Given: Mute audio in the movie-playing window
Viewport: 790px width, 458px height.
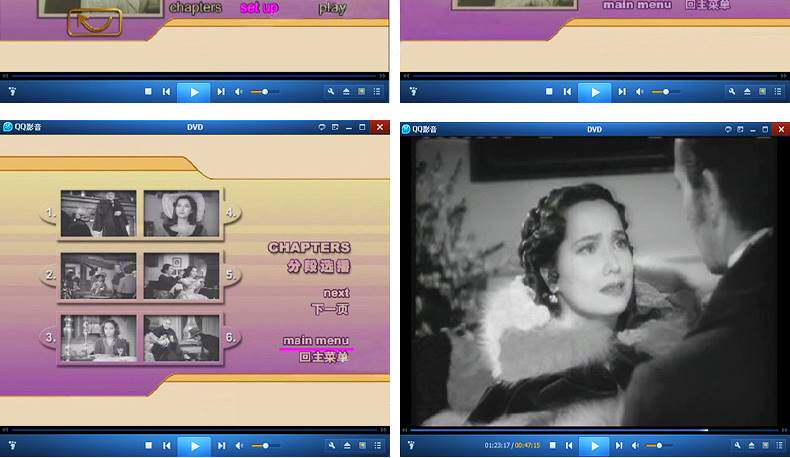Looking at the screenshot, I should coord(636,445).
